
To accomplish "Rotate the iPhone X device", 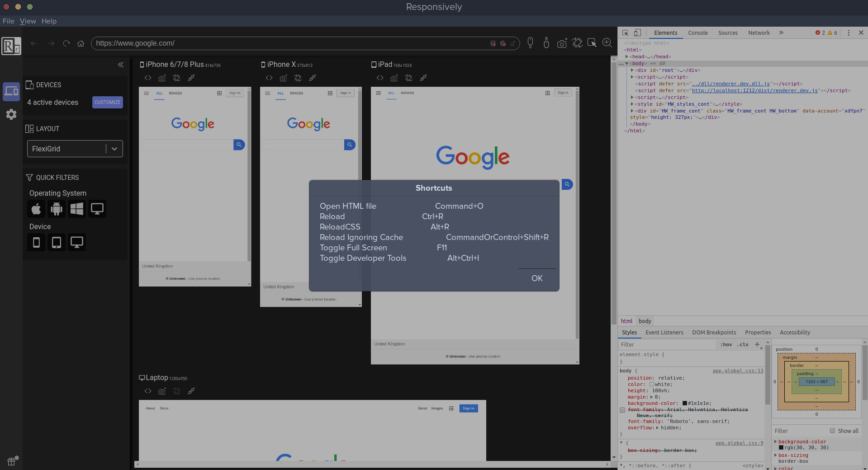I will click(x=298, y=78).
